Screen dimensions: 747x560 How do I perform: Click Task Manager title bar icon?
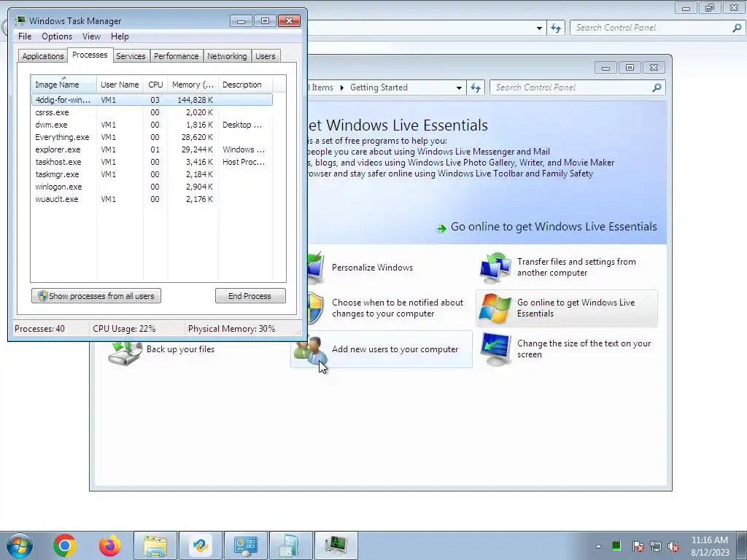20,21
